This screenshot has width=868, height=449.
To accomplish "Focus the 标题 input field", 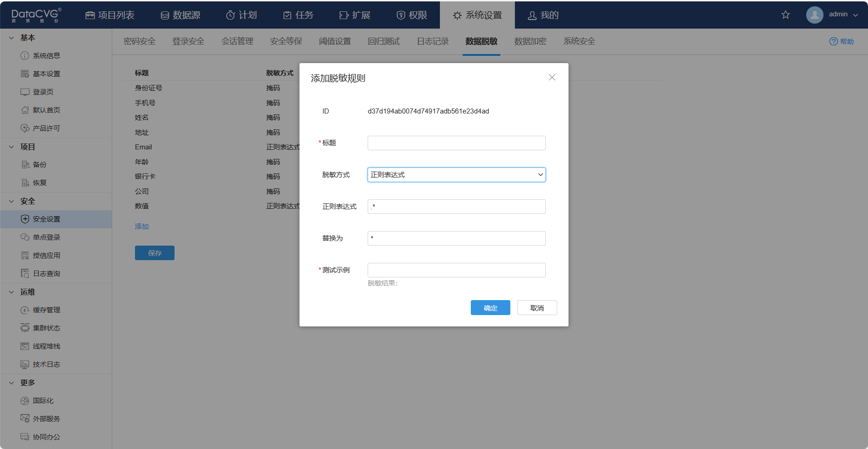I will [456, 143].
